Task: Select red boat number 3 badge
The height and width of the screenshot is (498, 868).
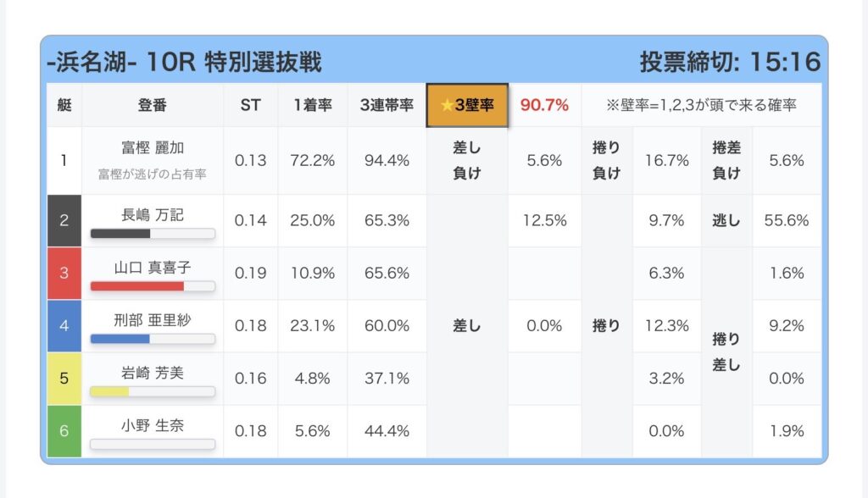Action: click(x=64, y=273)
